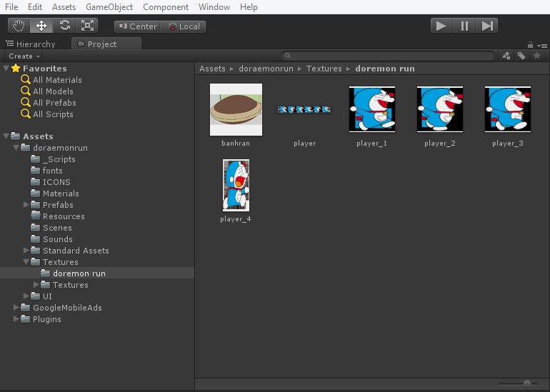This screenshot has height=392, width=550.
Task: Select the _Scripts folder
Action: (59, 159)
